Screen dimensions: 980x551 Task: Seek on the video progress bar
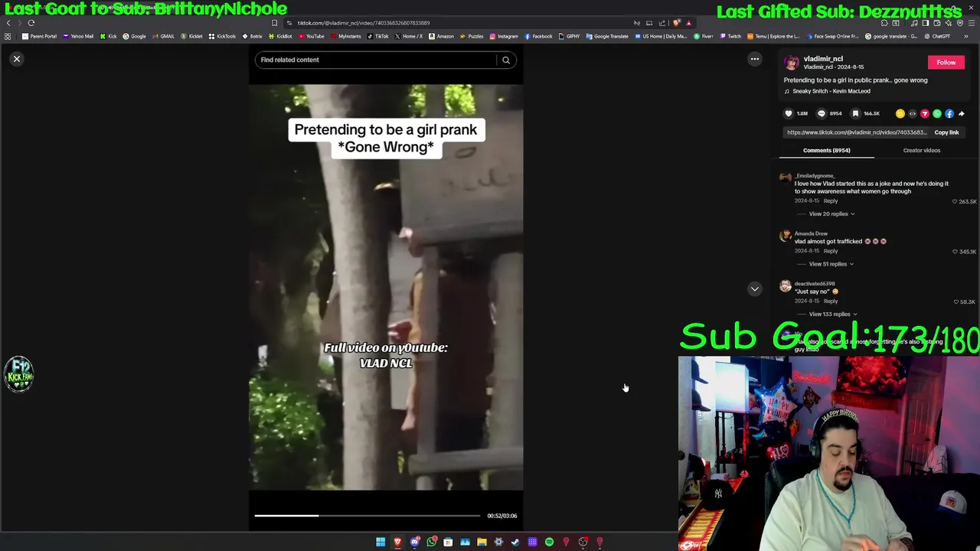367,516
